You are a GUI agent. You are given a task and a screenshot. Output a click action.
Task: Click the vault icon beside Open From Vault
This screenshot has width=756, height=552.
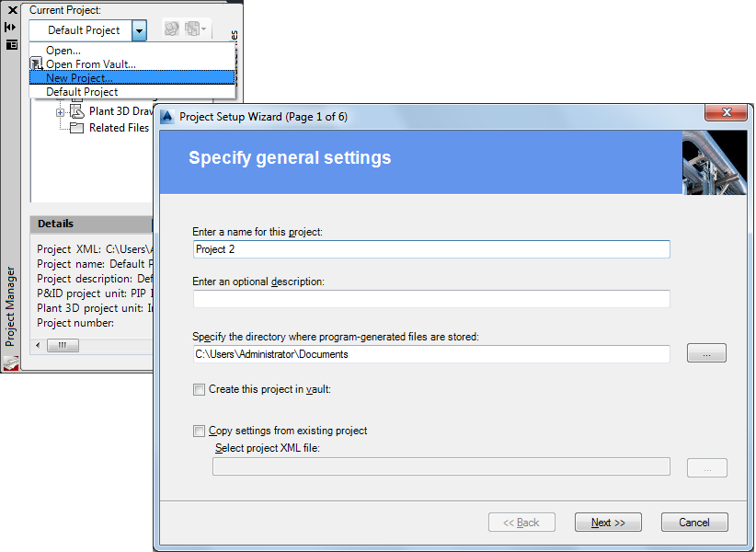[x=37, y=63]
